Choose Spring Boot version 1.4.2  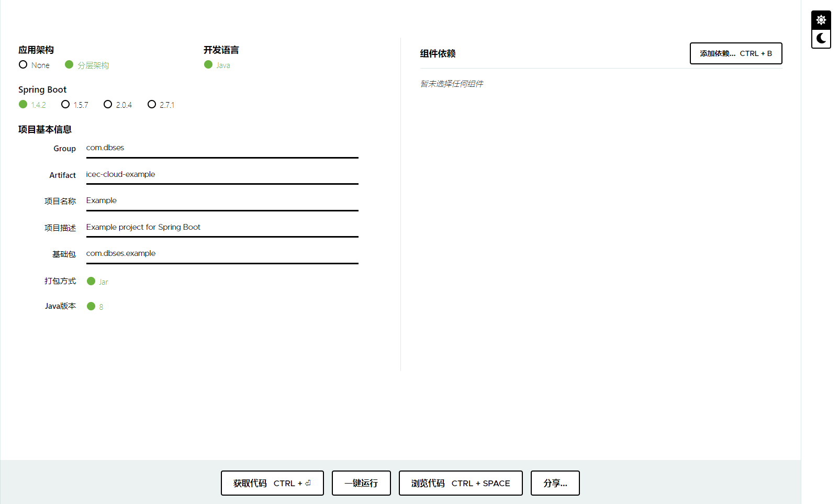pos(32,105)
